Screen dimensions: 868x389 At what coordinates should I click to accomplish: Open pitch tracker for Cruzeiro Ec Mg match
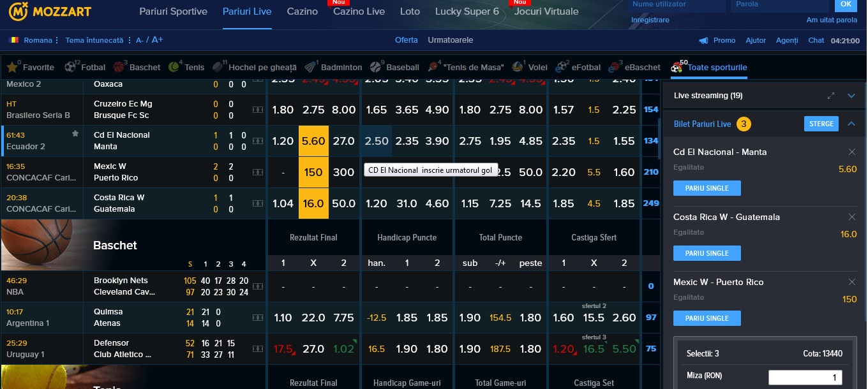click(258, 110)
